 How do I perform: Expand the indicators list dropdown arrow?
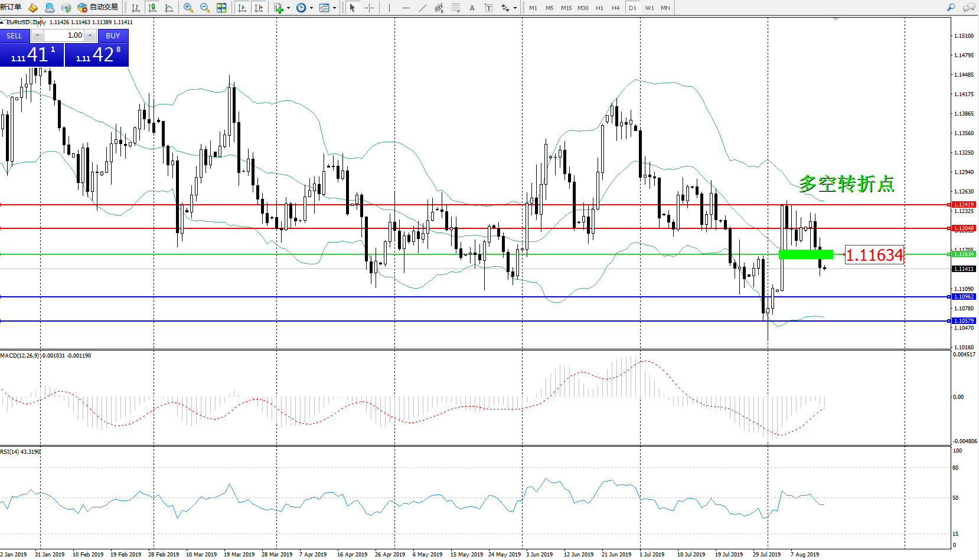click(288, 8)
